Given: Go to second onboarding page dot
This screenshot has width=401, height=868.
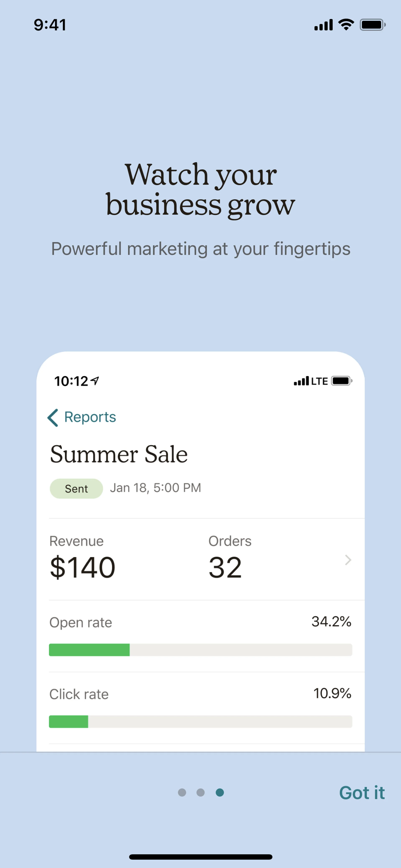Looking at the screenshot, I should [x=200, y=792].
